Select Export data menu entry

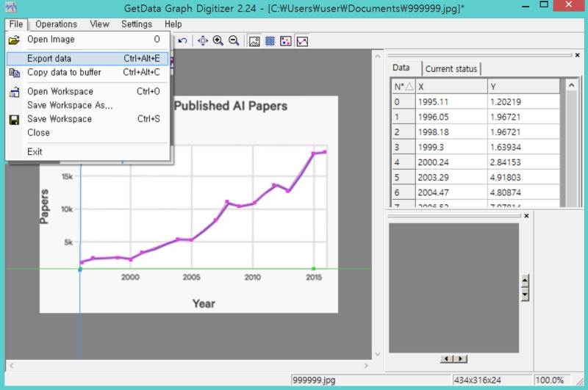click(87, 59)
